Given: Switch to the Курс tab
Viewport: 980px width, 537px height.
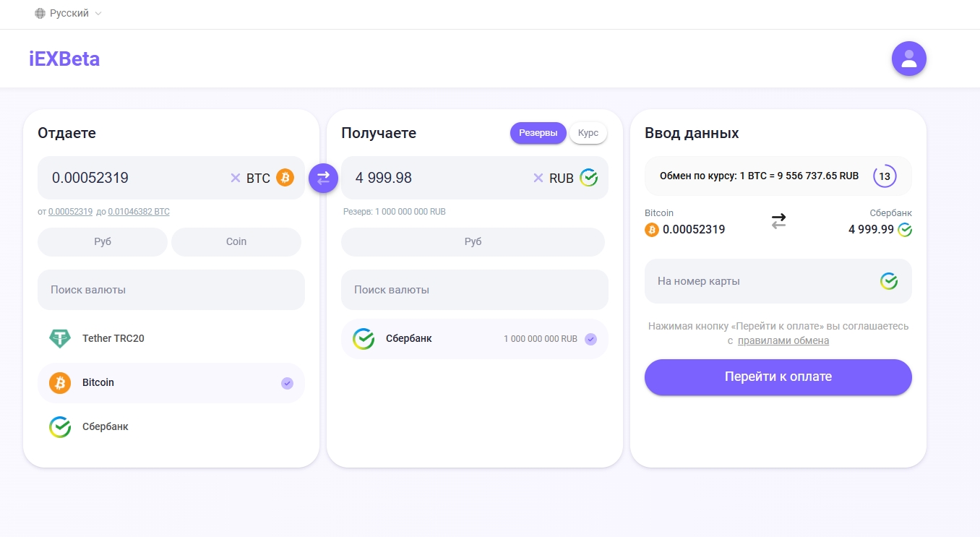Looking at the screenshot, I should click(588, 133).
